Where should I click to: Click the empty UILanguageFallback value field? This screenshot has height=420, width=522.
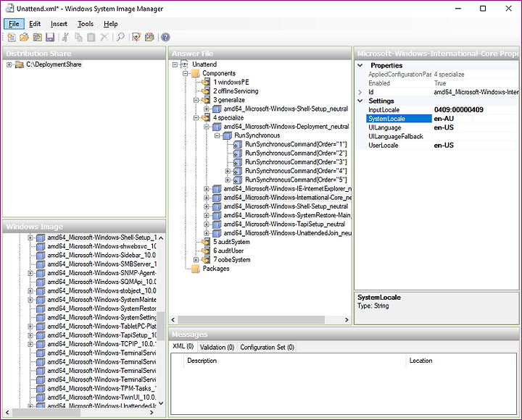coord(476,136)
